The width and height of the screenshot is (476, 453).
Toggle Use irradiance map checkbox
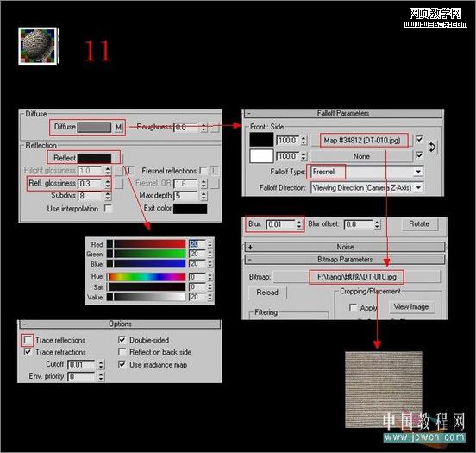coord(122,364)
